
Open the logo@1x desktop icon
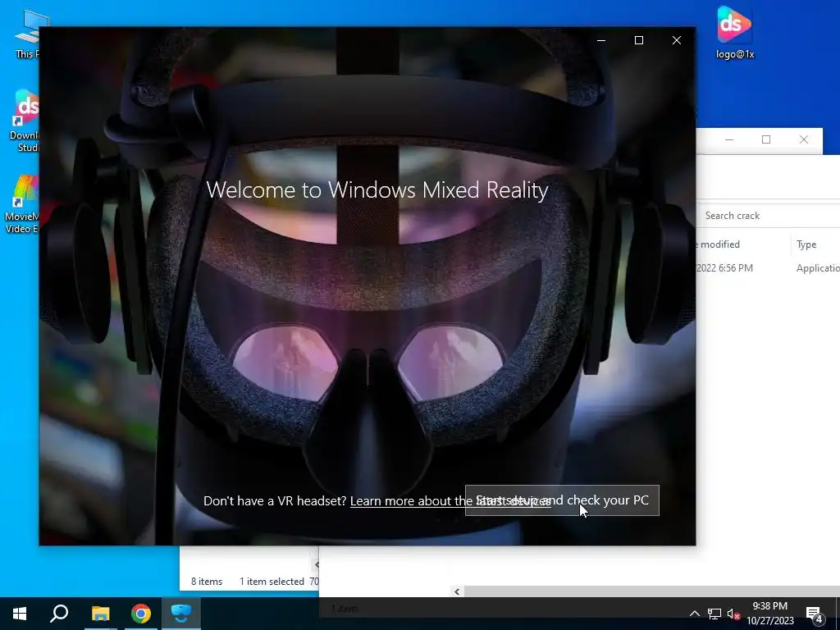pos(734,33)
